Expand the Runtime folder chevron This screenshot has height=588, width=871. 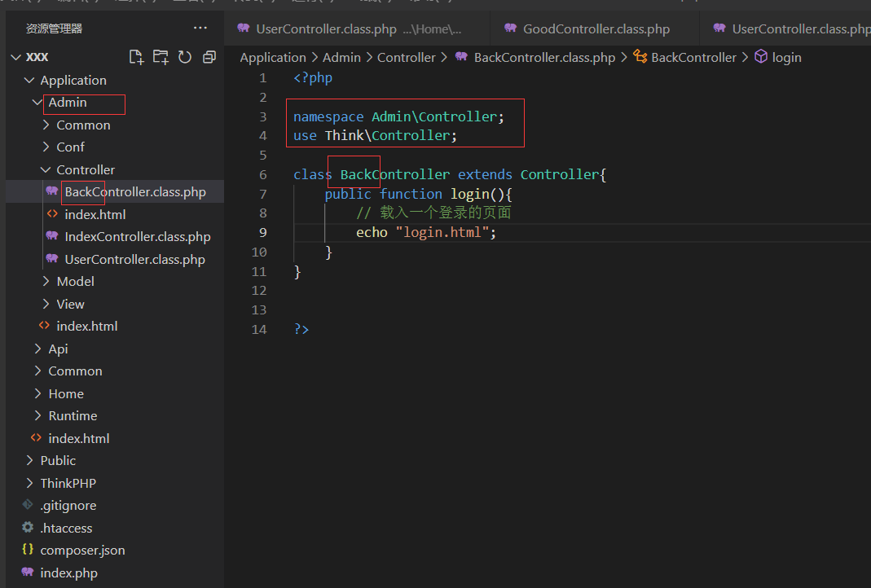(37, 416)
